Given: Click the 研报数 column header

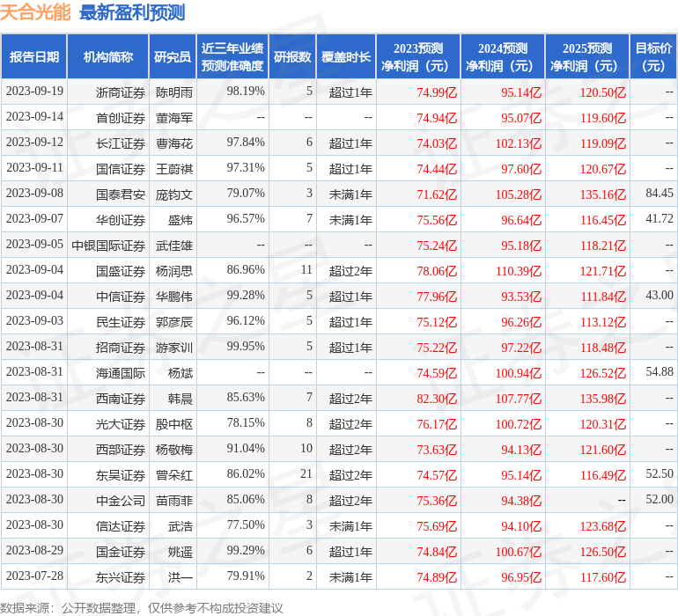Looking at the screenshot, I should click(292, 56).
